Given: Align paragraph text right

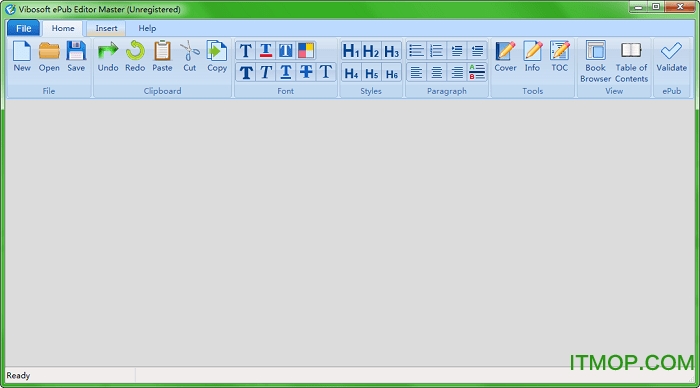Looking at the screenshot, I should (457, 72).
